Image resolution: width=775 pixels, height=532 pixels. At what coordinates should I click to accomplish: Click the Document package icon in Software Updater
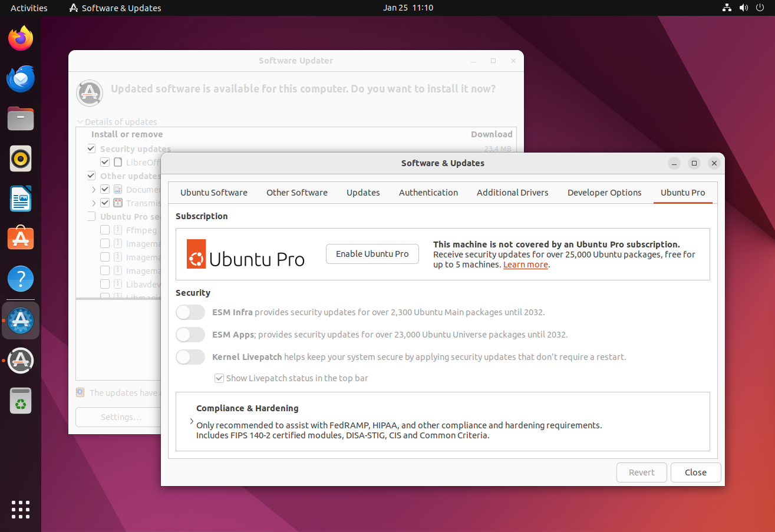point(118,190)
